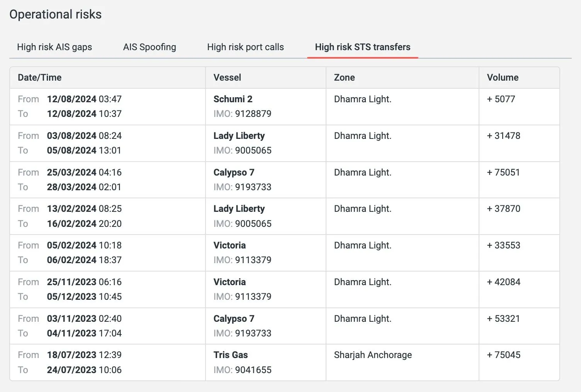The height and width of the screenshot is (392, 581).
Task: Click the Vessel column header
Action: coord(227,78)
